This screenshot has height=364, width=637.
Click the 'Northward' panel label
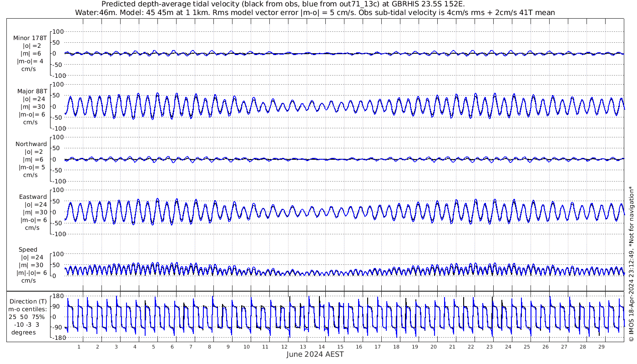[31, 144]
